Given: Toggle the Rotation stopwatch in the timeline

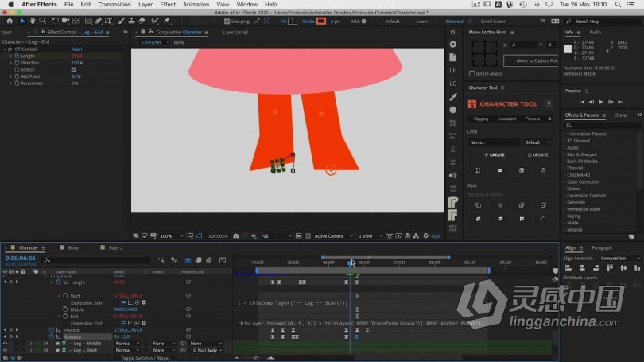Looking at the screenshot, I should coord(52,337).
